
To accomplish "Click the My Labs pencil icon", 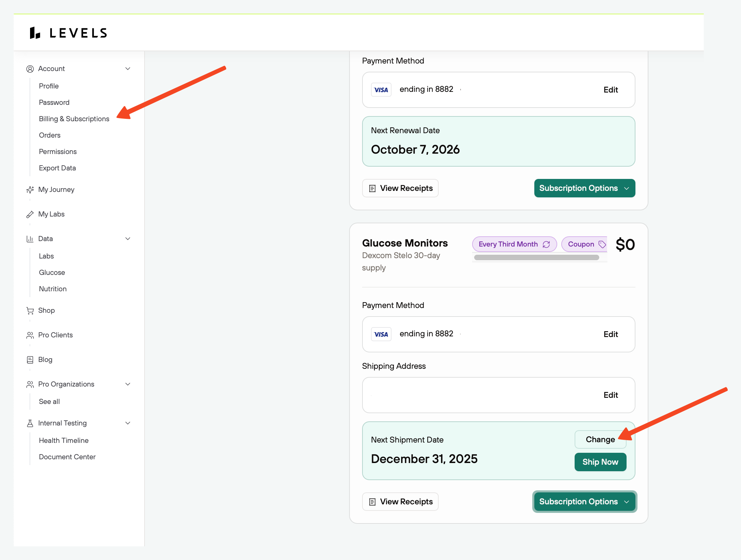I will tap(30, 214).
